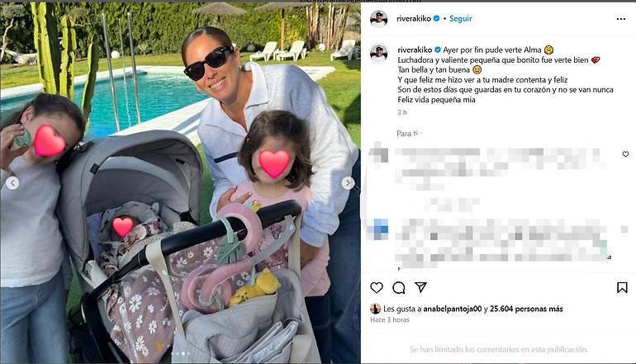
Task: Open the three-dot more options menu
Action: pos(621,19)
